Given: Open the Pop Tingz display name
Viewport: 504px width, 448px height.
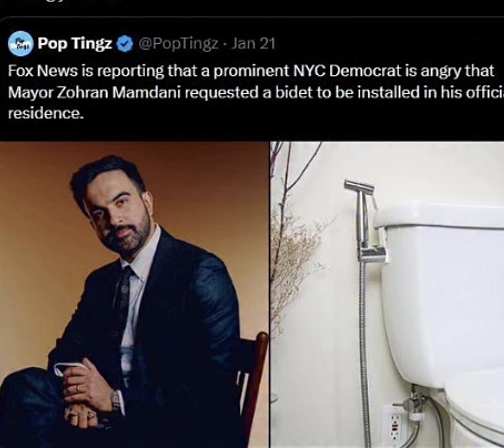Looking at the screenshot, I should [x=75, y=43].
